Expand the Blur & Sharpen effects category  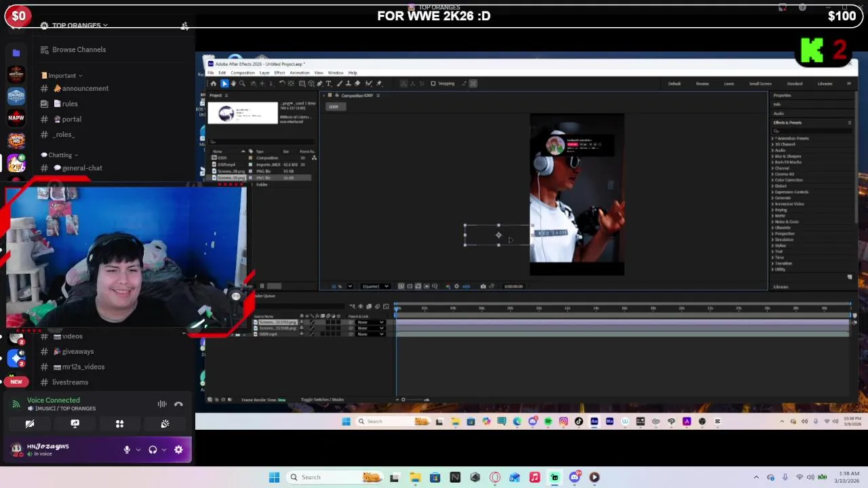(772, 157)
